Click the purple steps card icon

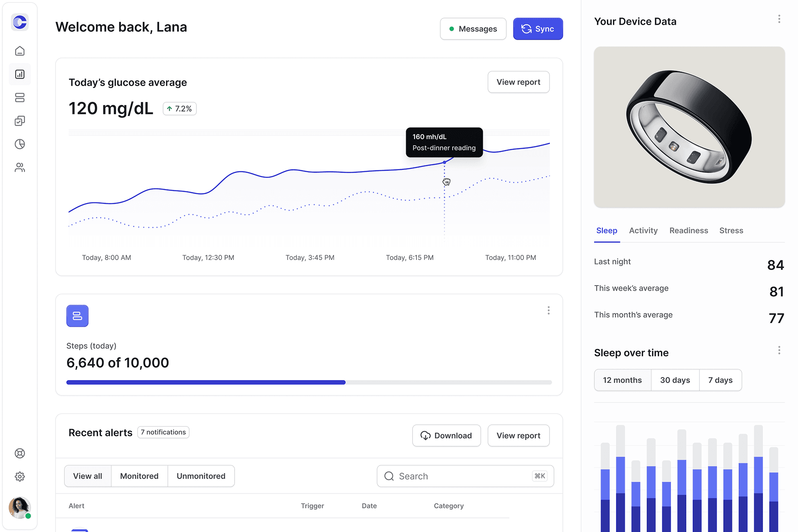77,316
